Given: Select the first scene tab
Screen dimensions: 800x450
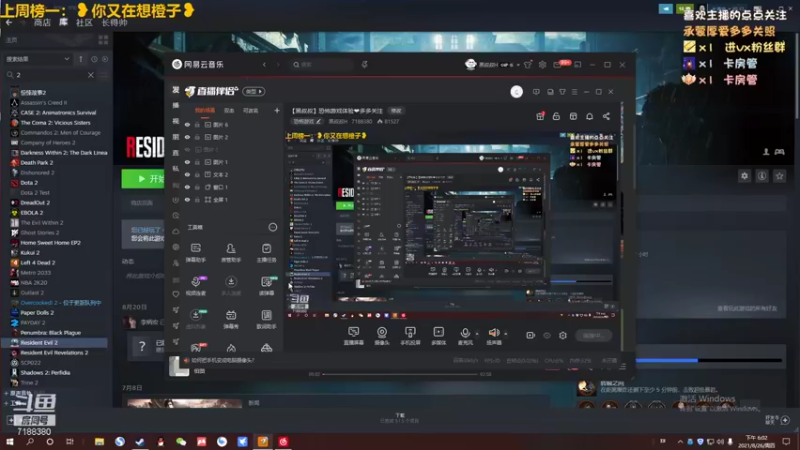Looking at the screenshot, I should (205, 110).
